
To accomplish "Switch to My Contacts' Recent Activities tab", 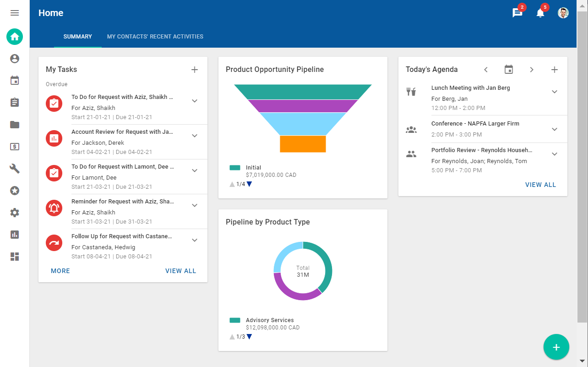I will click(155, 37).
